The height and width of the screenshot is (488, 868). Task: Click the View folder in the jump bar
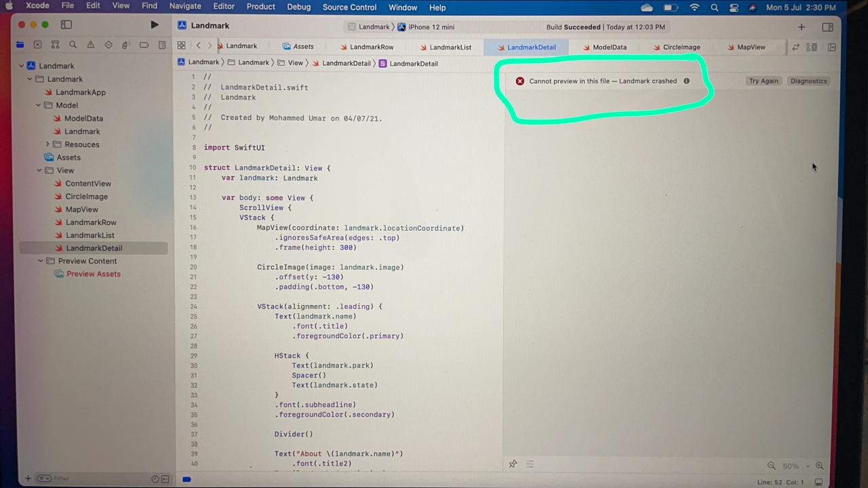click(290, 63)
